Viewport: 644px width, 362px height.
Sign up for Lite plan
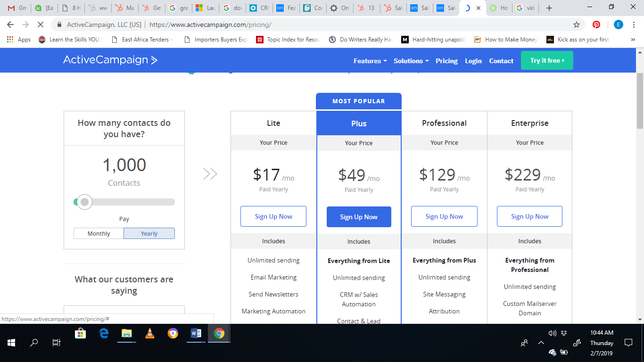tap(273, 216)
